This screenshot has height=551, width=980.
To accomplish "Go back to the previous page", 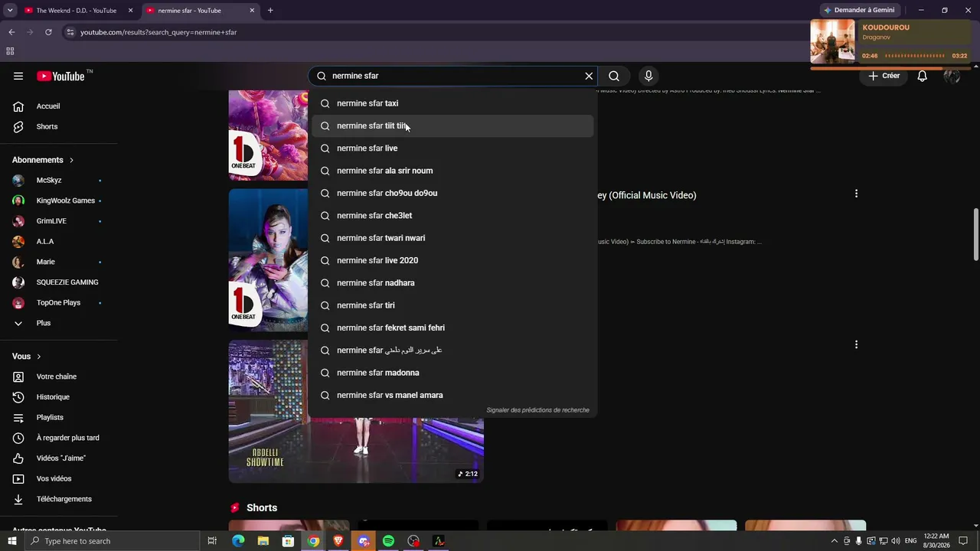I will 11,32.
